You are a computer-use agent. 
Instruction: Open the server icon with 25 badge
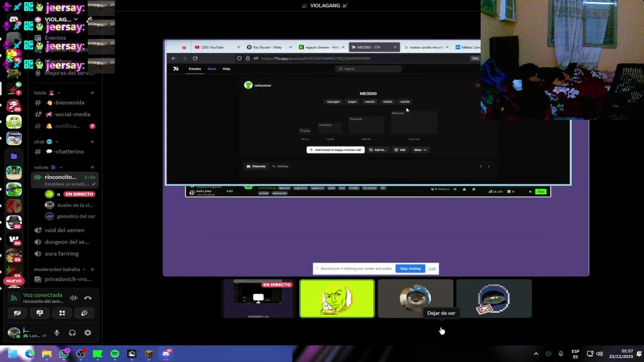tap(14, 106)
